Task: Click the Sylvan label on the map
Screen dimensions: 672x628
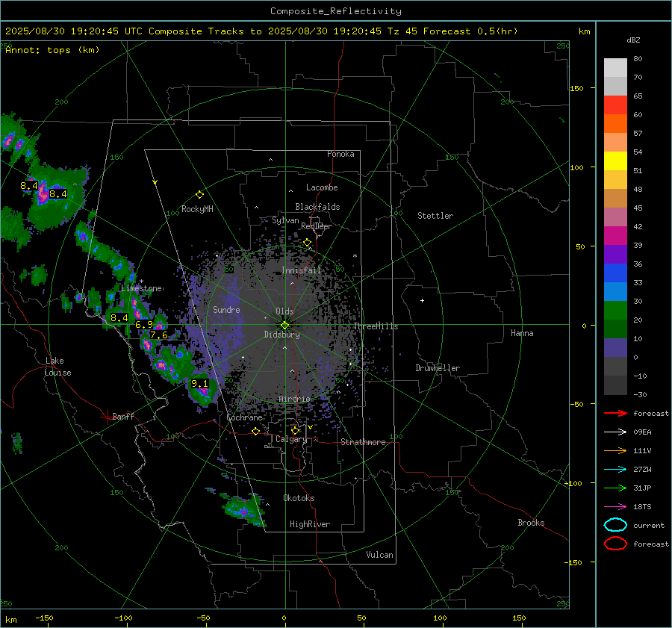Action: click(x=285, y=221)
